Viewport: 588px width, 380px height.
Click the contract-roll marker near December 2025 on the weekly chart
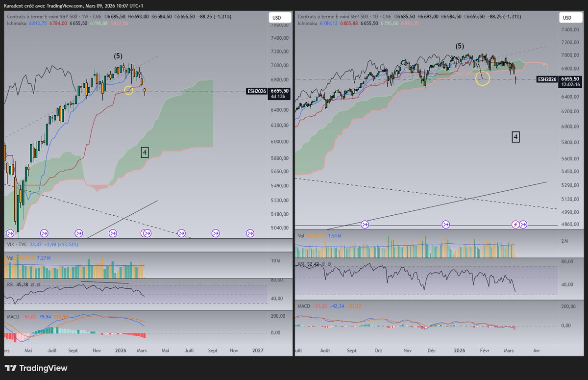tap(113, 233)
